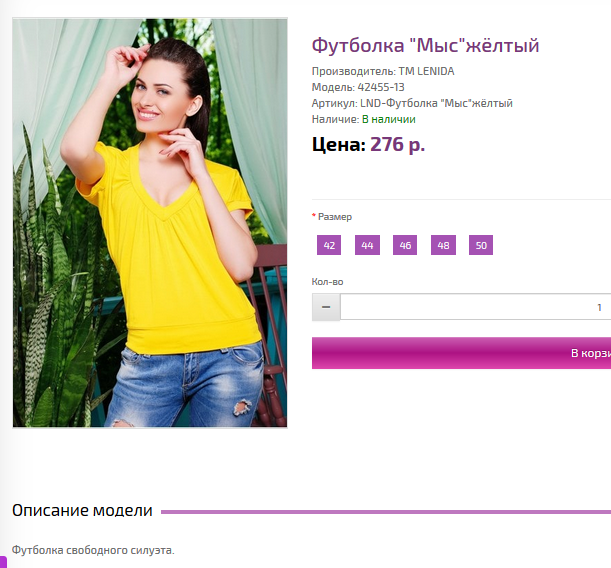Open the yellow t-shirt product photo
The image size is (611, 568).
click(x=150, y=223)
